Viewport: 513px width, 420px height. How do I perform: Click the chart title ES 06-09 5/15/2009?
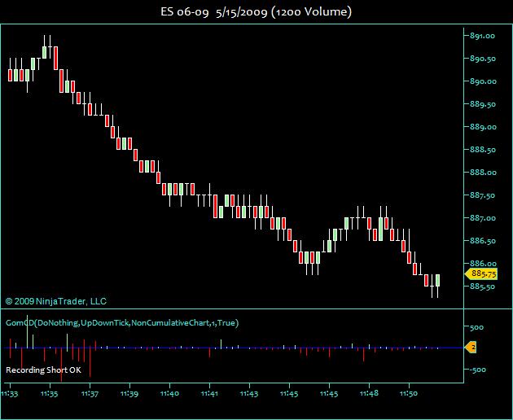(256, 12)
